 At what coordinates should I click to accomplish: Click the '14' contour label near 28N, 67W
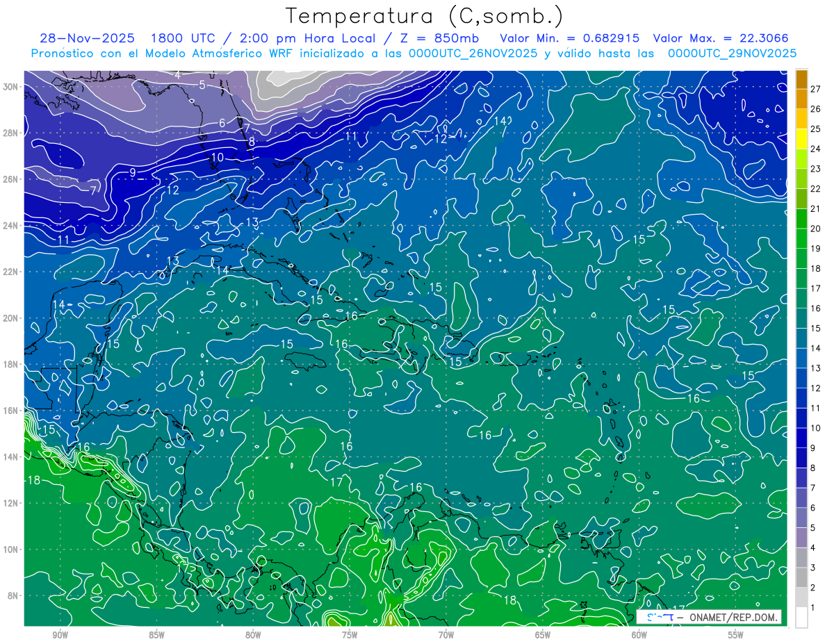501,121
